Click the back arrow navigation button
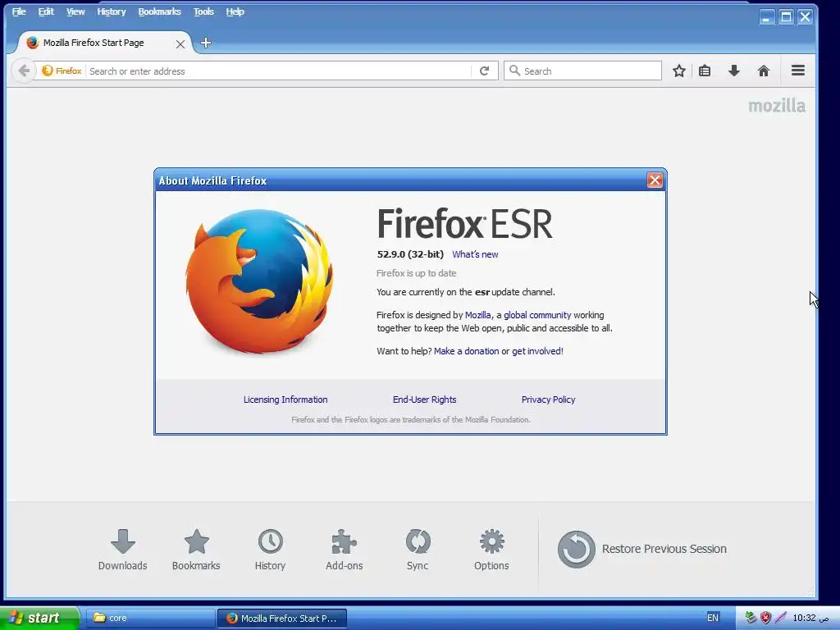 pos(23,71)
